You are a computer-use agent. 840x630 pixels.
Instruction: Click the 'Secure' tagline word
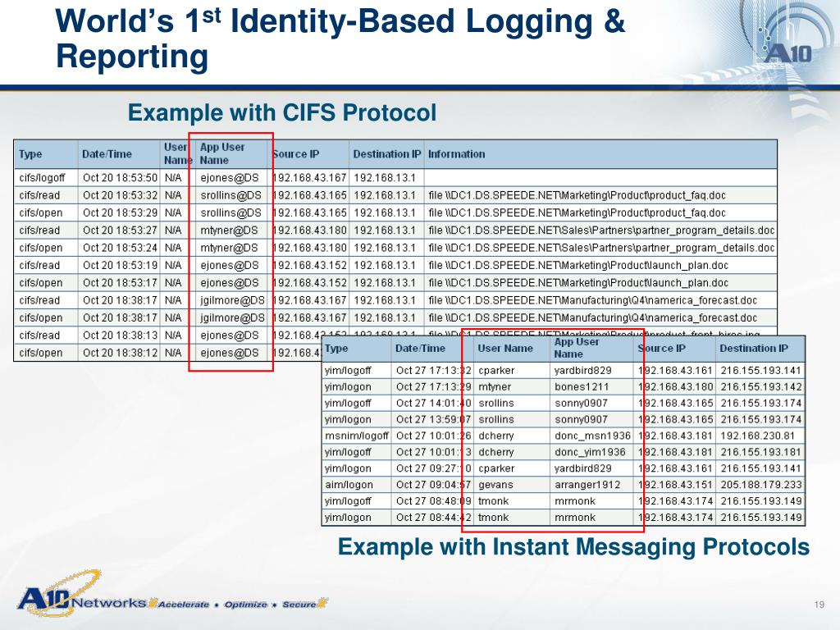(299, 605)
